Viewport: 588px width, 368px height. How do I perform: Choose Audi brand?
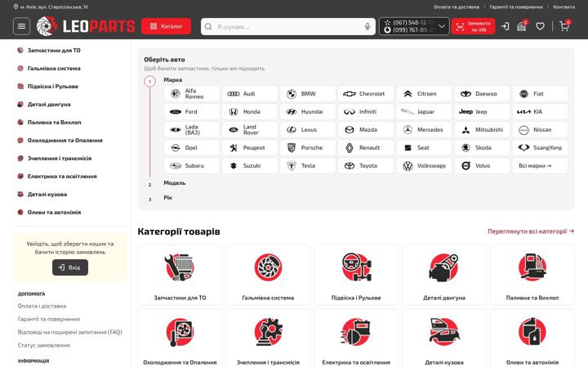coord(250,94)
